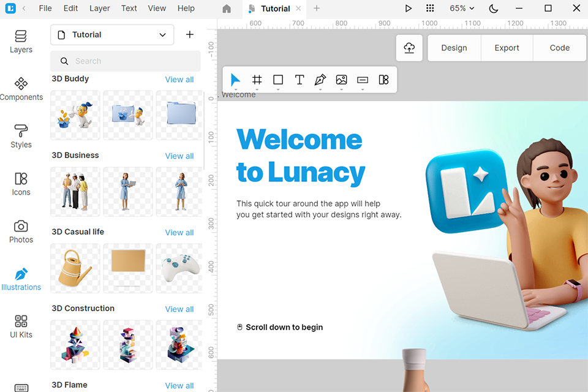
Task: Click the Scroll down to begin text
Action: click(284, 327)
